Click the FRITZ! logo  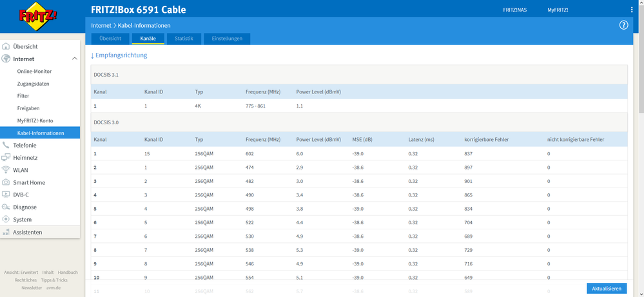pyautogui.click(x=38, y=16)
